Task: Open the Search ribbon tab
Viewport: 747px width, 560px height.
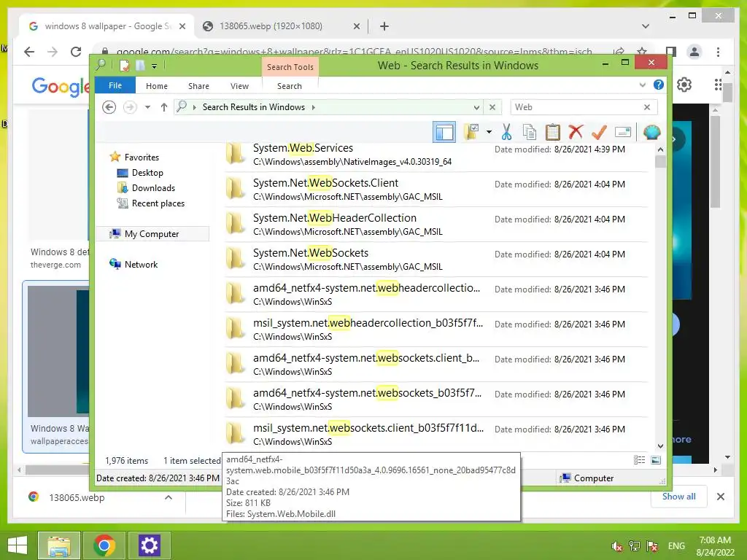Action: pos(289,86)
